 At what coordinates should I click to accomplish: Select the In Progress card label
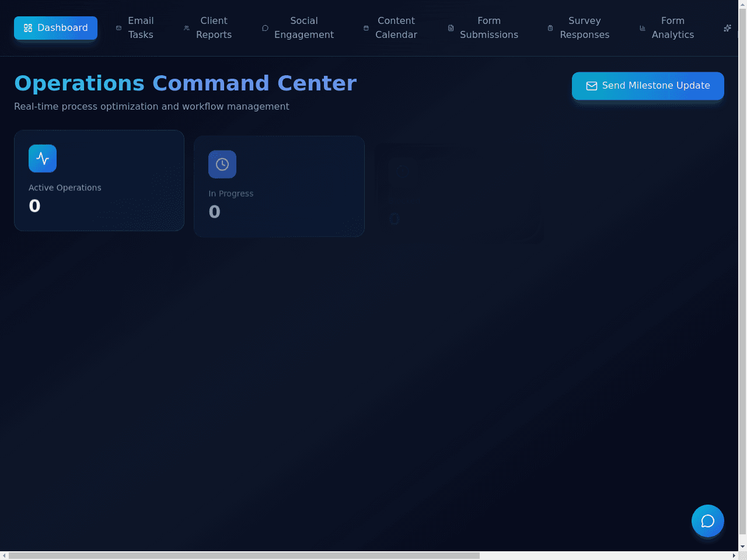(231, 194)
